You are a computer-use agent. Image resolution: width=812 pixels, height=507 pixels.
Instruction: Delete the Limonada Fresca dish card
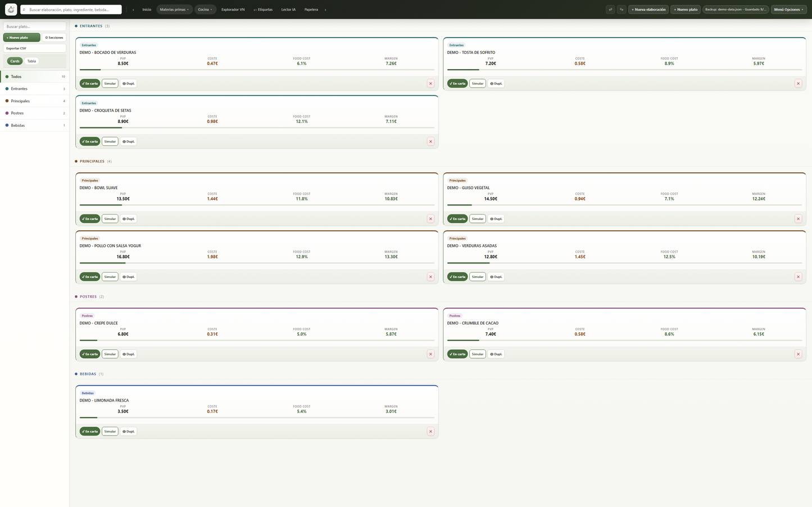click(430, 432)
